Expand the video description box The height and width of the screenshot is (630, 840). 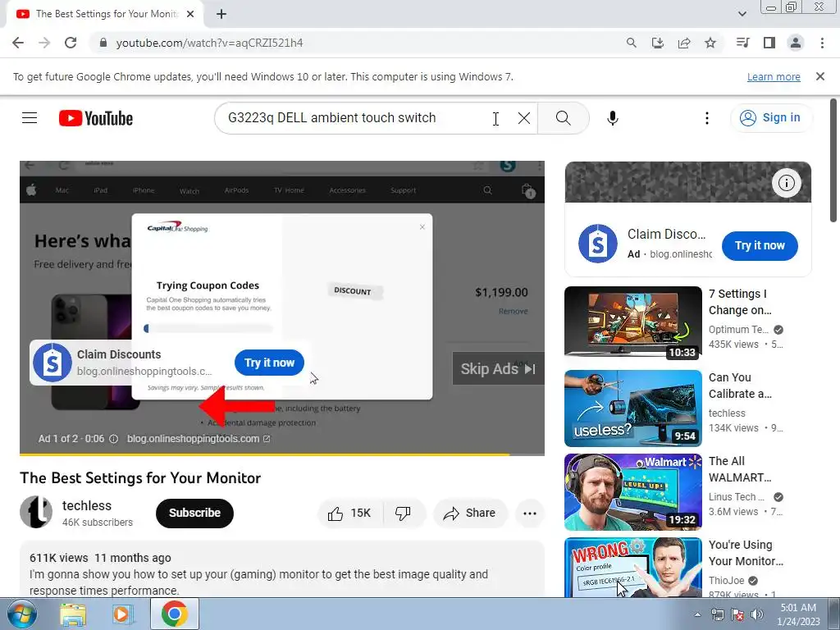tap(282, 571)
